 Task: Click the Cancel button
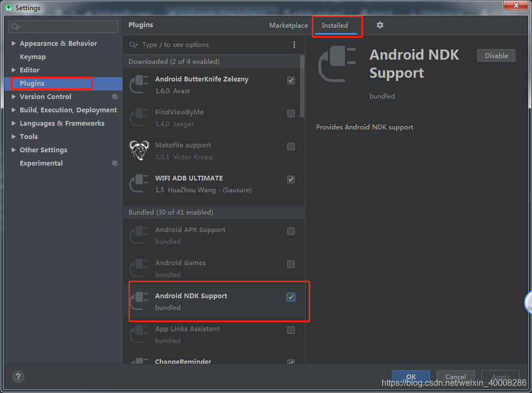[x=455, y=376]
